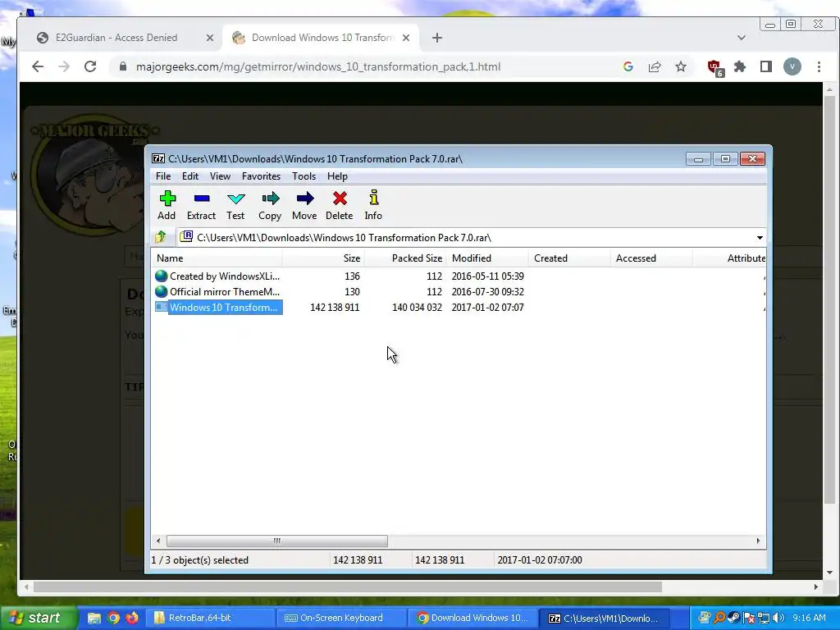The width and height of the screenshot is (840, 630).
Task: Close the E2Guardian tab
Action: (210, 38)
